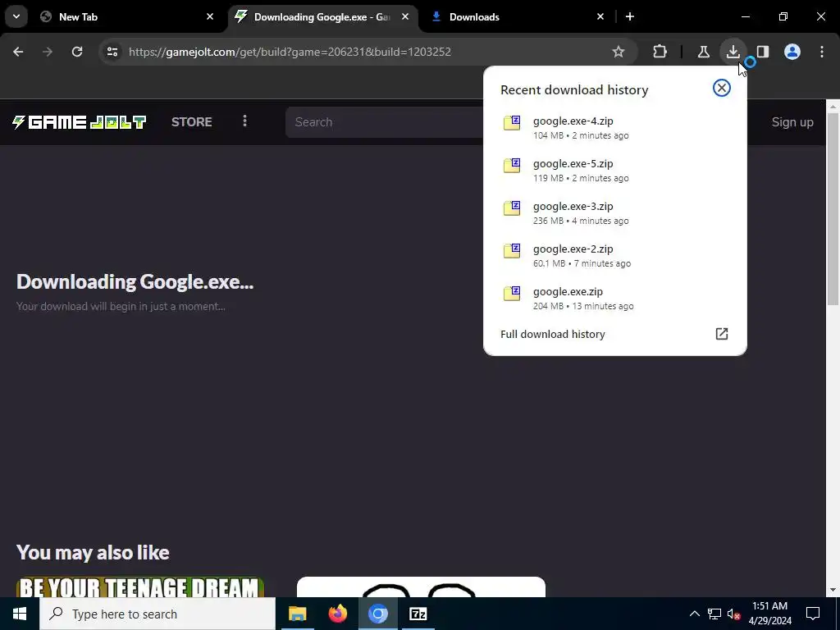Click the Game Jolt logo
840x630 pixels.
pos(80,122)
